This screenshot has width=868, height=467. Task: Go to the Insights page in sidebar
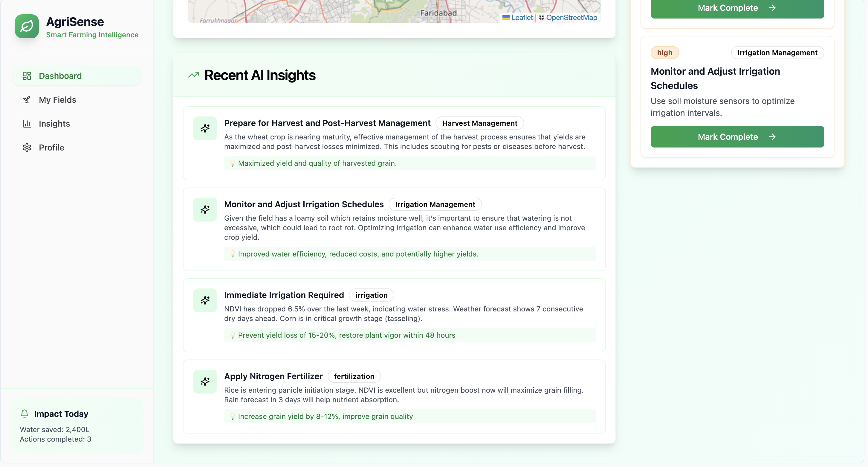(54, 124)
